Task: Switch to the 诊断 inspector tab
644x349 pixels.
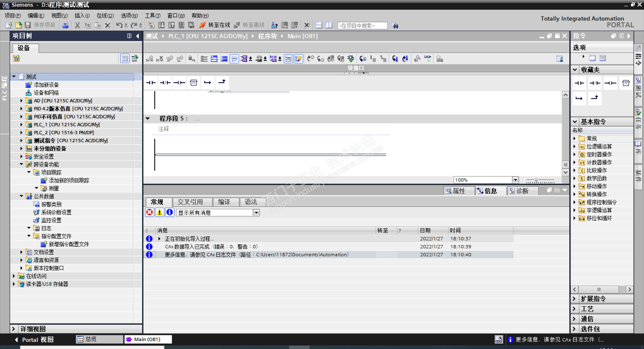Action: (523, 191)
